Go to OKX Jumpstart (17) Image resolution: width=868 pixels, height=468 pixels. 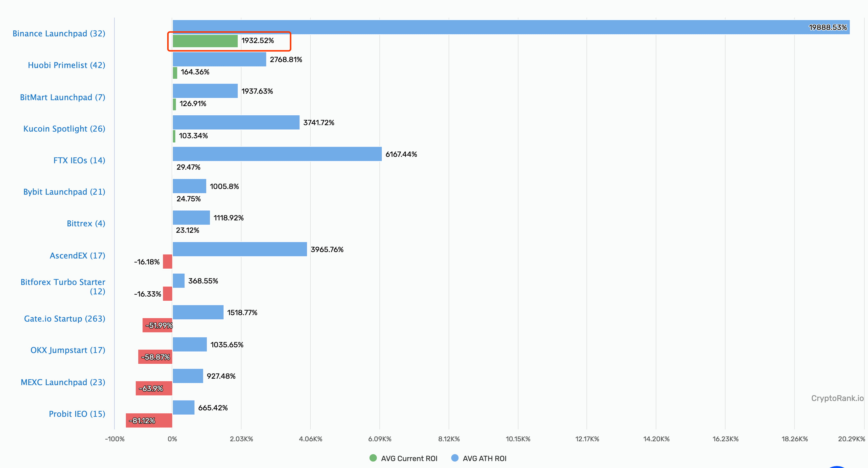coord(68,350)
